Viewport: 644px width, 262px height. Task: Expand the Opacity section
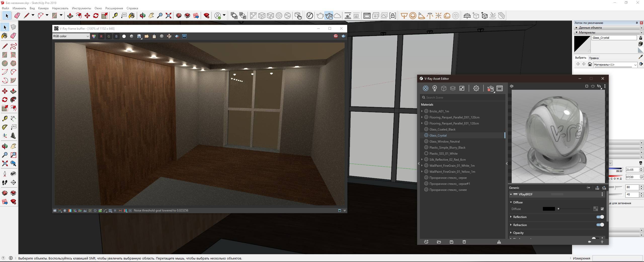pyautogui.click(x=511, y=233)
